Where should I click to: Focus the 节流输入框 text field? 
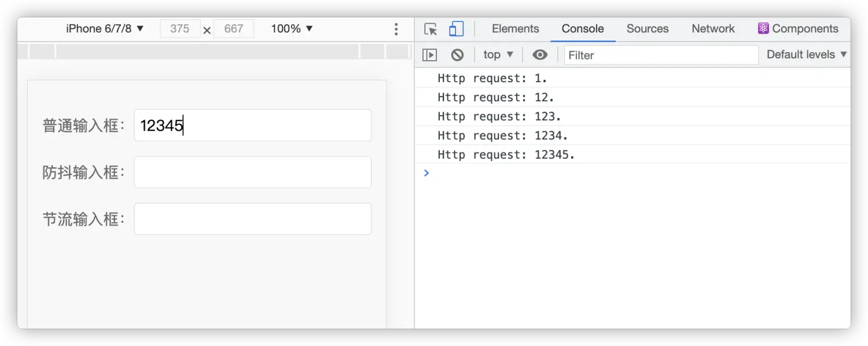point(252,219)
